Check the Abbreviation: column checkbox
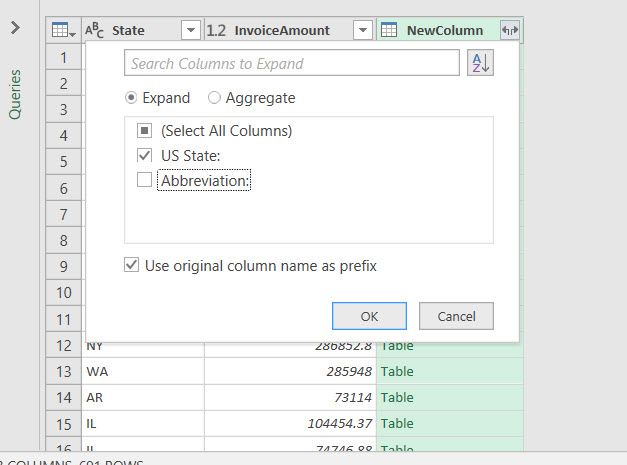 click(144, 180)
